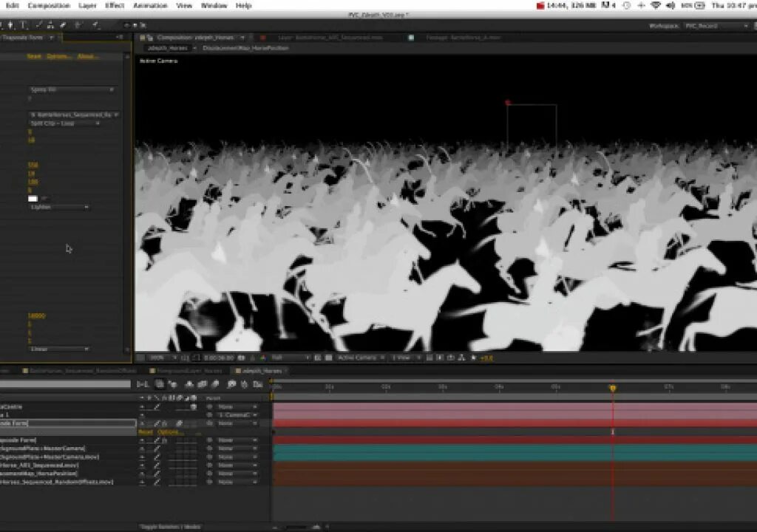Open Workspace PVC_Record dropdown
This screenshot has width=757, height=532.
716,26
